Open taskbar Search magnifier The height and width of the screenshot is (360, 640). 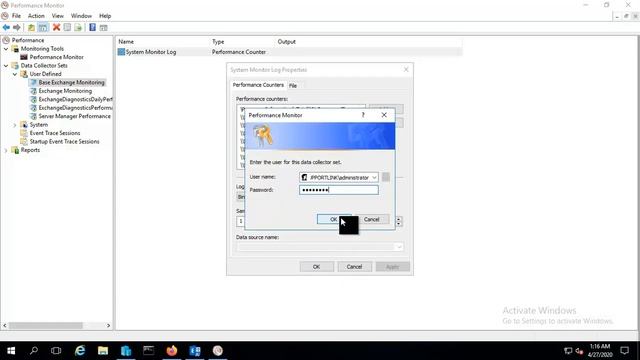point(34,351)
